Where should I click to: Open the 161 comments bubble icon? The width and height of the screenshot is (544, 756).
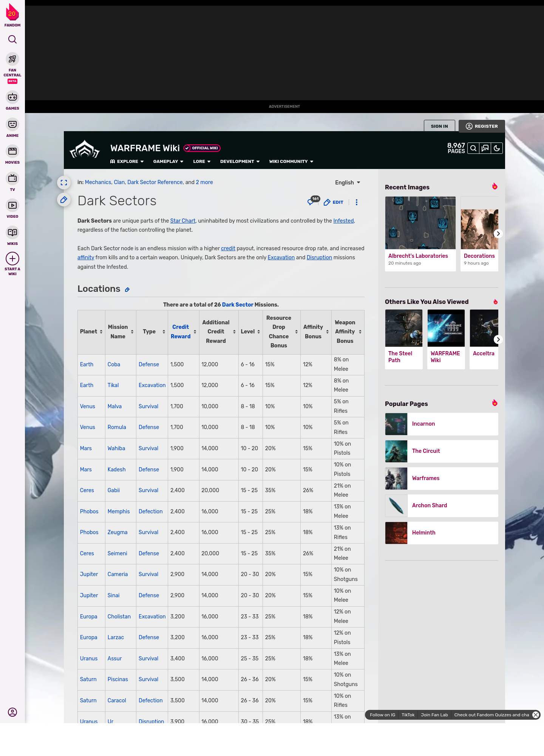[313, 201]
